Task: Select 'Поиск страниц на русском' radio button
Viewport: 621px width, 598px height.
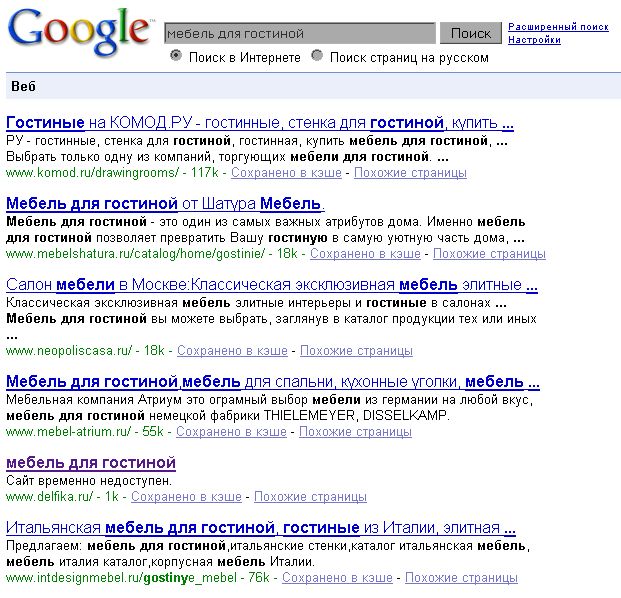Action: point(317,55)
